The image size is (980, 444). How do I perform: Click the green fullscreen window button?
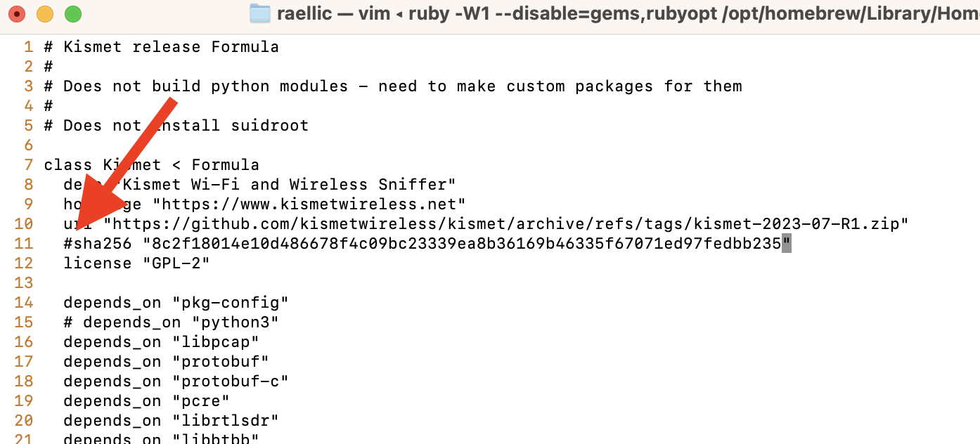pyautogui.click(x=72, y=13)
